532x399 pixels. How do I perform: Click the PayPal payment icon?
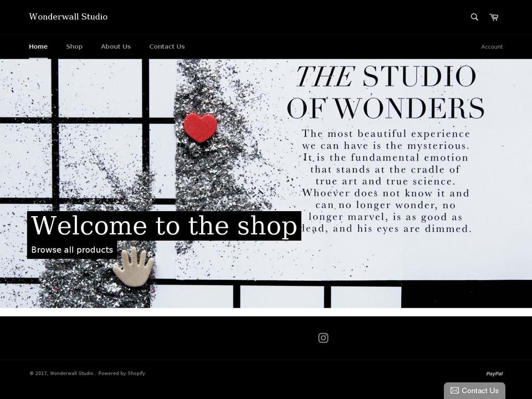tap(494, 374)
